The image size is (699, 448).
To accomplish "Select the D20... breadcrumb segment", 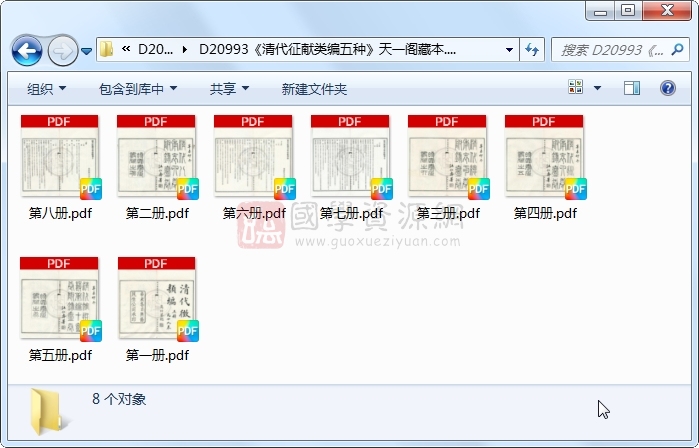I will [x=155, y=49].
